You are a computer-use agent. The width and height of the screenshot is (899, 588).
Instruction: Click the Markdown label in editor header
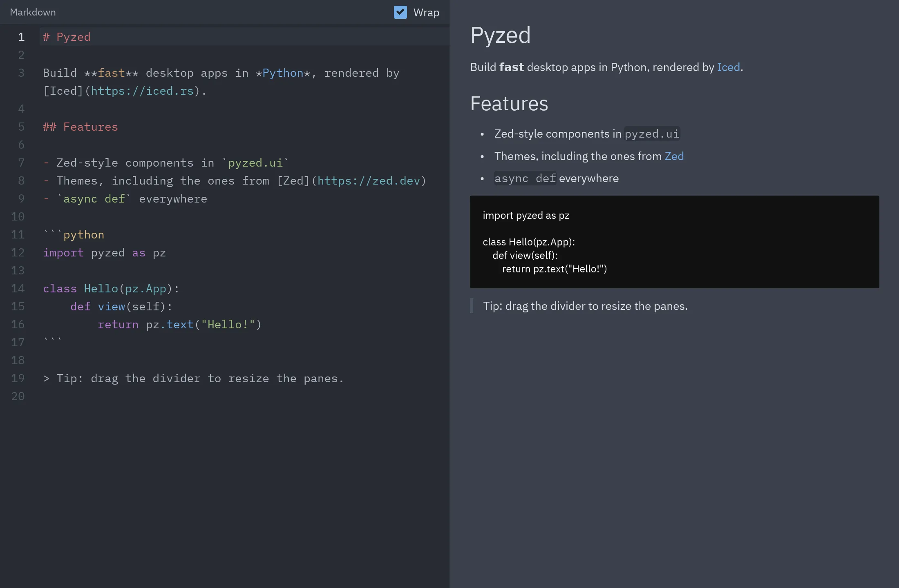point(33,12)
